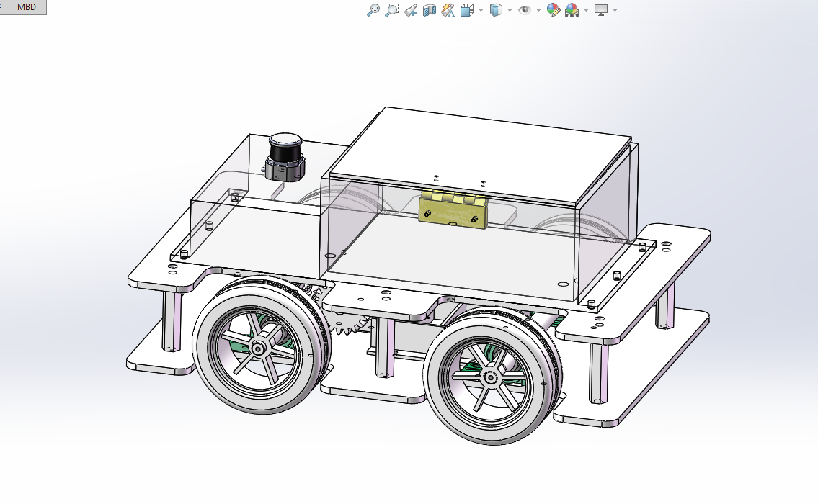The width and height of the screenshot is (818, 504).
Task: Open the MBD tab
Action: tap(26, 6)
